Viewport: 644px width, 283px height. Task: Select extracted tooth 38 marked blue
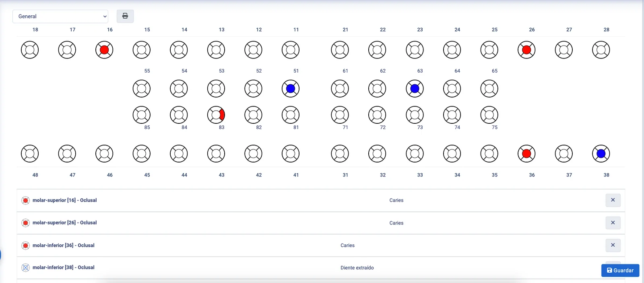pos(601,154)
